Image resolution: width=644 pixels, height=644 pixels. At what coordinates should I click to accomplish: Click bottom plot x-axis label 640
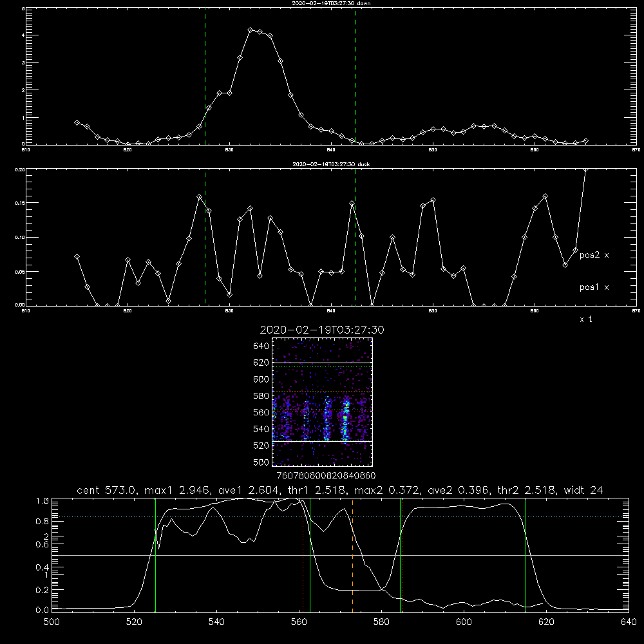(629, 621)
